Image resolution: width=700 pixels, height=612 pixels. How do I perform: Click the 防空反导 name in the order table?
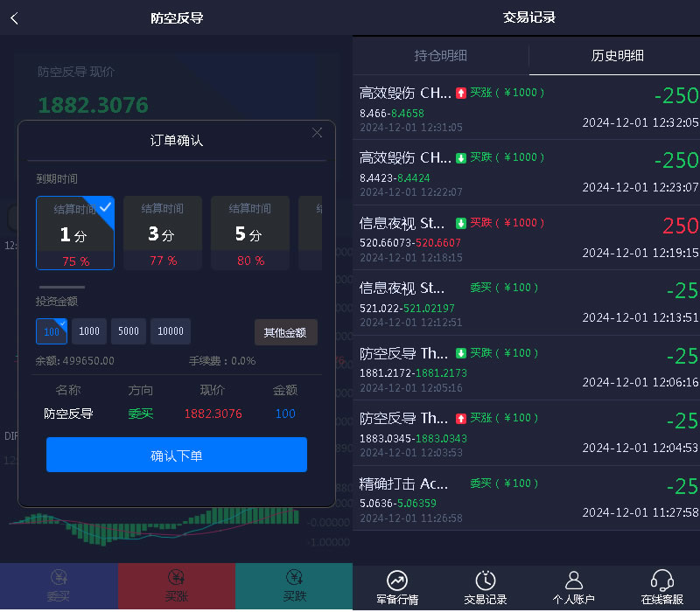pos(68,414)
